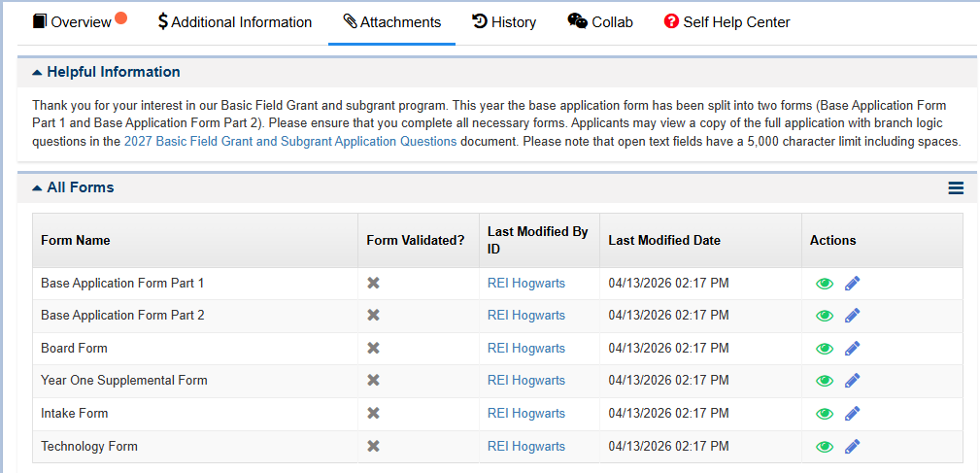The image size is (980, 473).
Task: Edit the Intake Form pencil icon
Action: (x=852, y=414)
